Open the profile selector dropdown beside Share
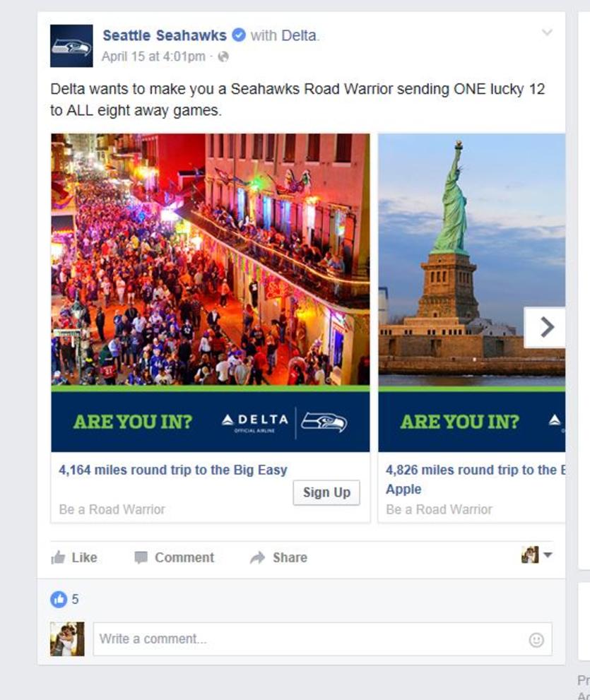The height and width of the screenshot is (700, 590). [537, 555]
